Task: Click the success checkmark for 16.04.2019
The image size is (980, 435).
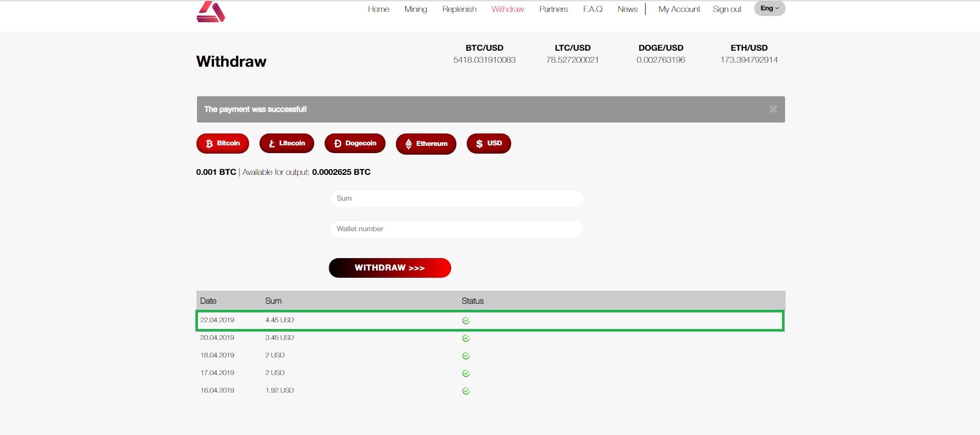Action: 466,391
